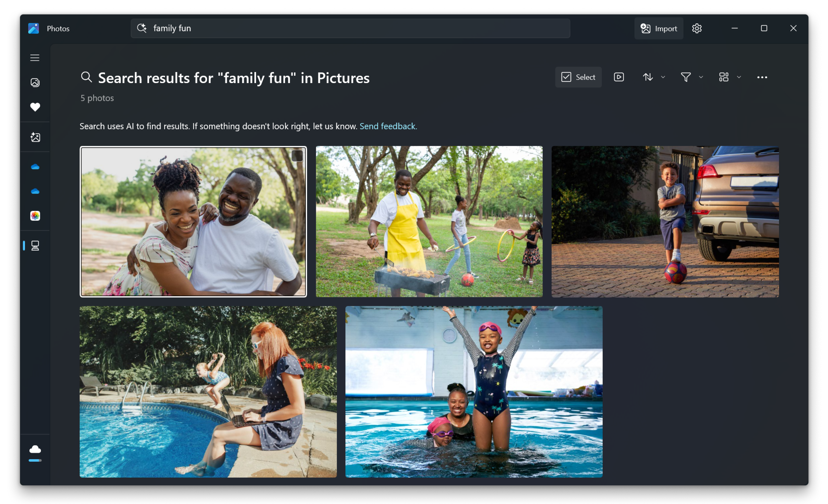The width and height of the screenshot is (828, 504).
Task: Select the Folders (This PC) sidebar icon
Action: point(35,246)
